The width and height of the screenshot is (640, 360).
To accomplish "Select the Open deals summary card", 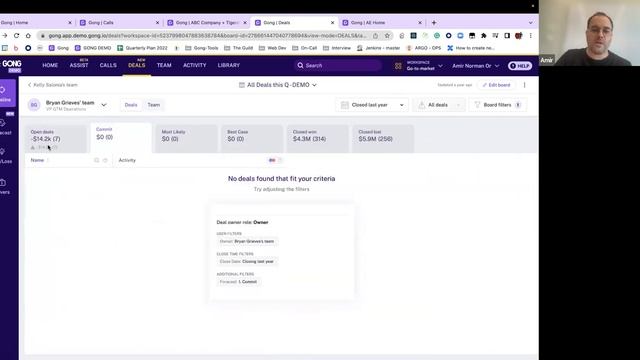I will coord(56,139).
